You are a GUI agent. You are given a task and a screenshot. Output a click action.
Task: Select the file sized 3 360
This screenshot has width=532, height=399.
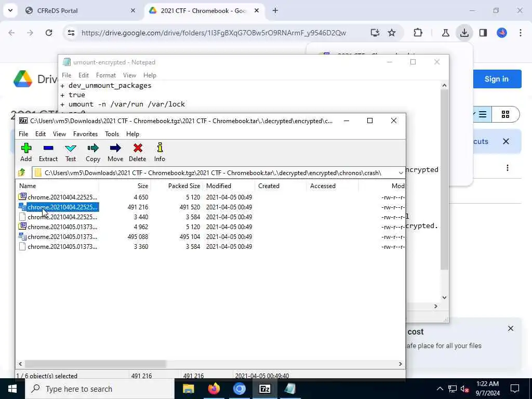(x=62, y=247)
